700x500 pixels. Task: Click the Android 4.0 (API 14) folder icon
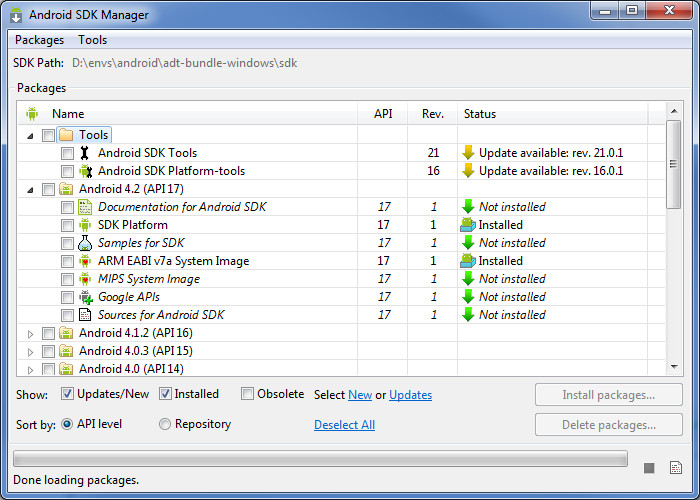[x=66, y=369]
